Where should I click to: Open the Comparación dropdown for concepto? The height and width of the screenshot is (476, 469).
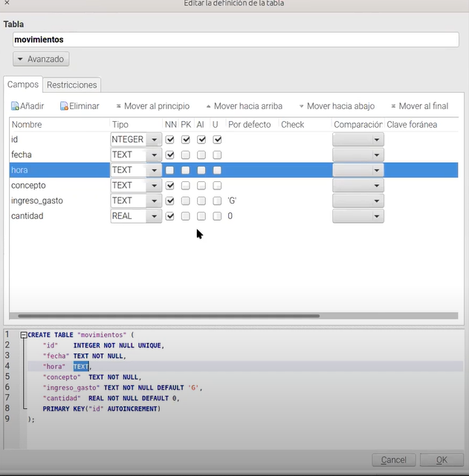(358, 186)
